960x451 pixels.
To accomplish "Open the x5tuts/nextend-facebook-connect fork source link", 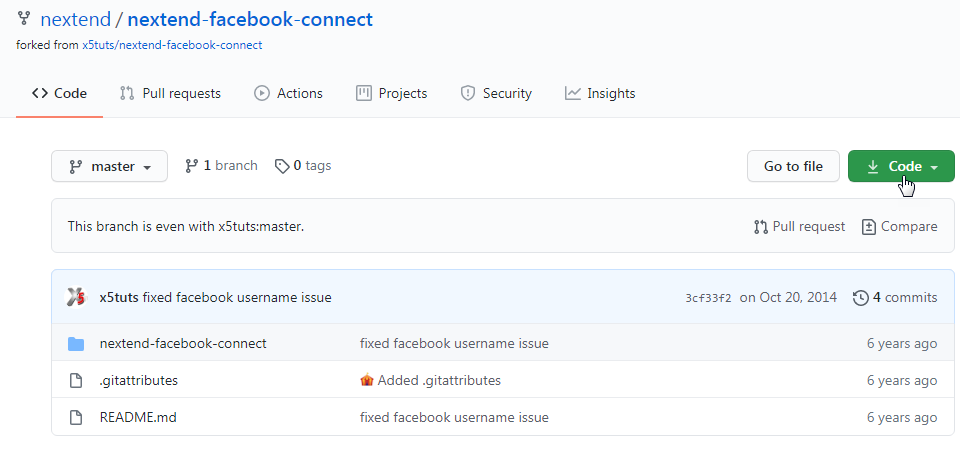I will (x=172, y=45).
